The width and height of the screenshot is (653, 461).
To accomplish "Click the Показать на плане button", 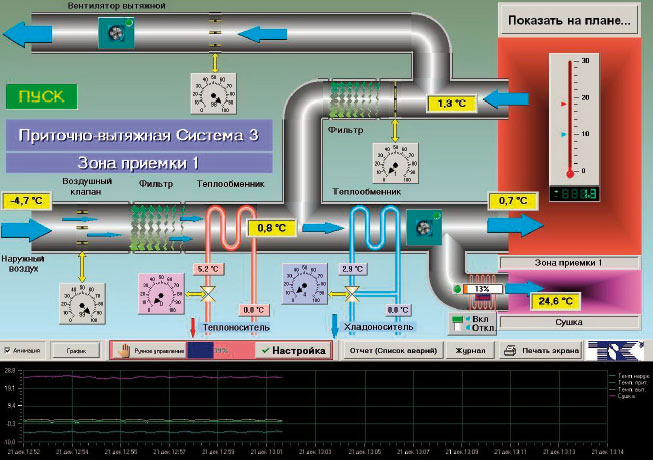I will pyautogui.click(x=569, y=21).
